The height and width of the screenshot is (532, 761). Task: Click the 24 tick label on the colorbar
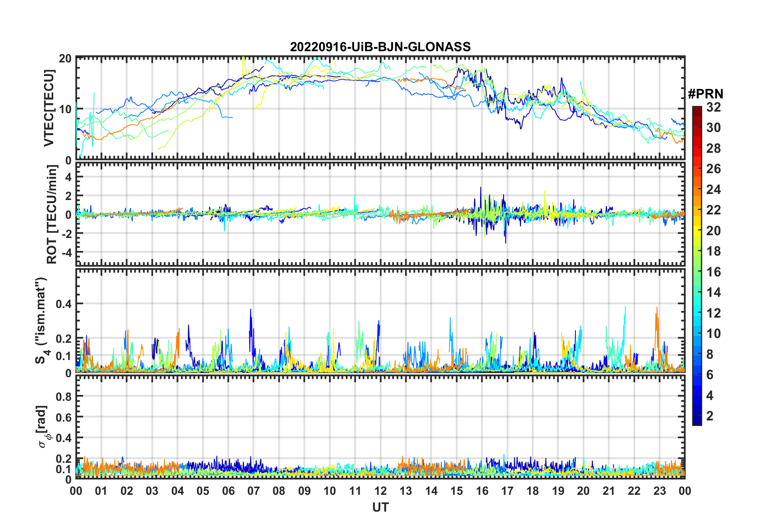(x=713, y=190)
